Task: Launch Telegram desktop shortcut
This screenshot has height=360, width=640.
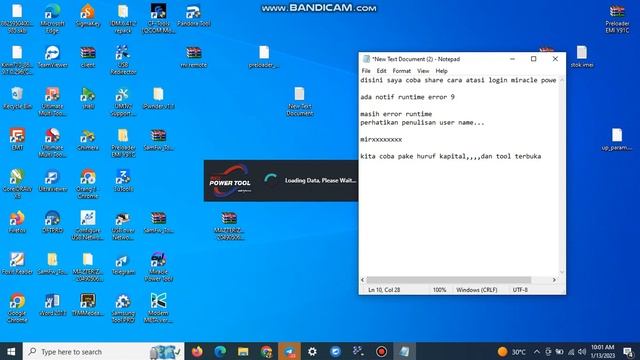Action: pos(123,263)
